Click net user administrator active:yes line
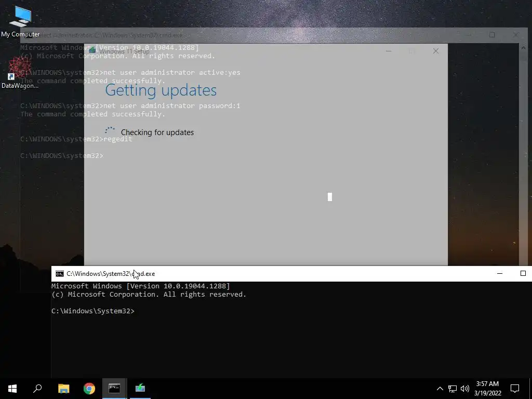The width and height of the screenshot is (532, 399). pos(171,73)
